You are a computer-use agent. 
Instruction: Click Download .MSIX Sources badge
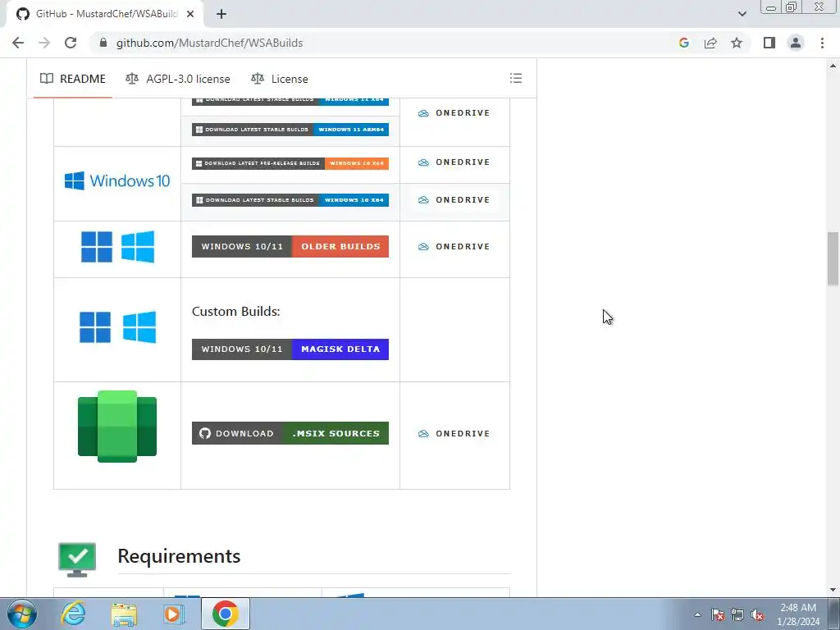[x=290, y=433]
